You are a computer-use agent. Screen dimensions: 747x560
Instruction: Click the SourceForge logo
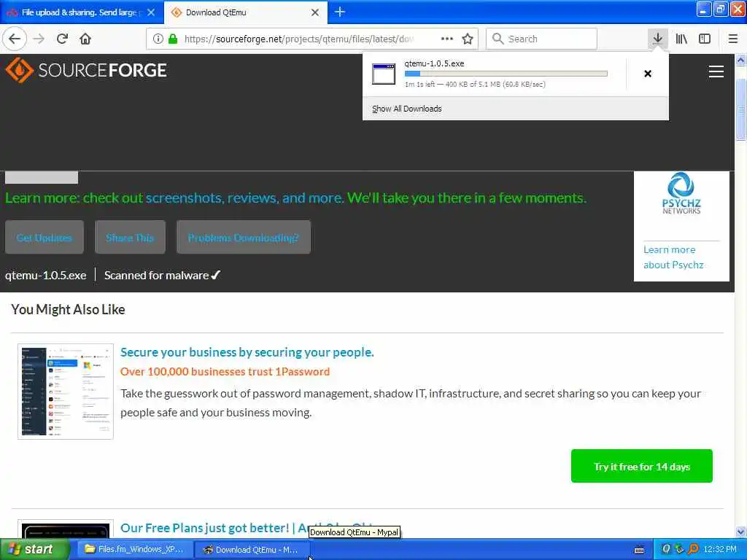click(86, 70)
